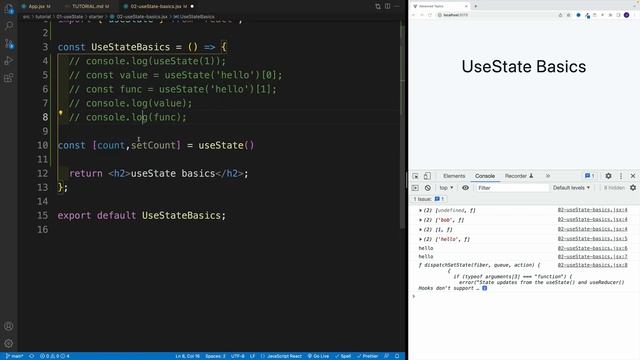The height and width of the screenshot is (360, 640).
Task: Open the top JavaScript context dropdown
Action: click(446, 188)
